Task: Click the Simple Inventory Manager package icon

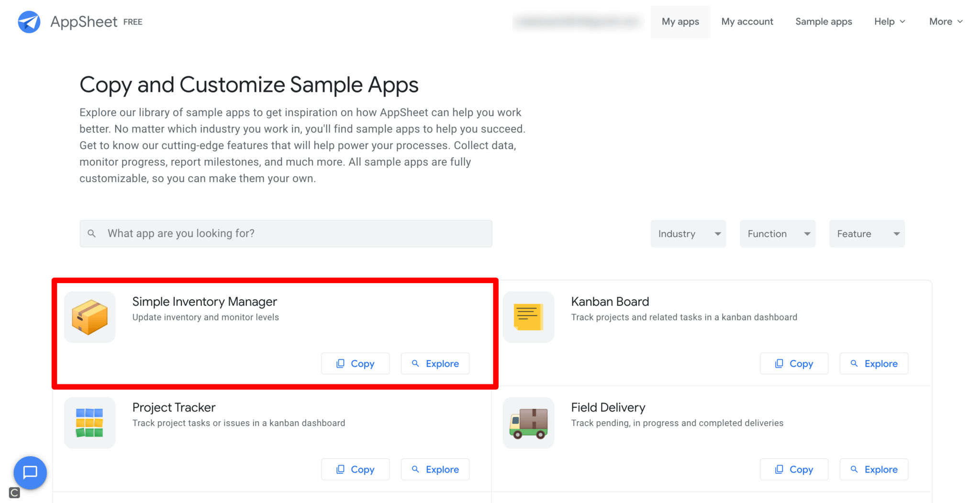Action: coord(89,317)
